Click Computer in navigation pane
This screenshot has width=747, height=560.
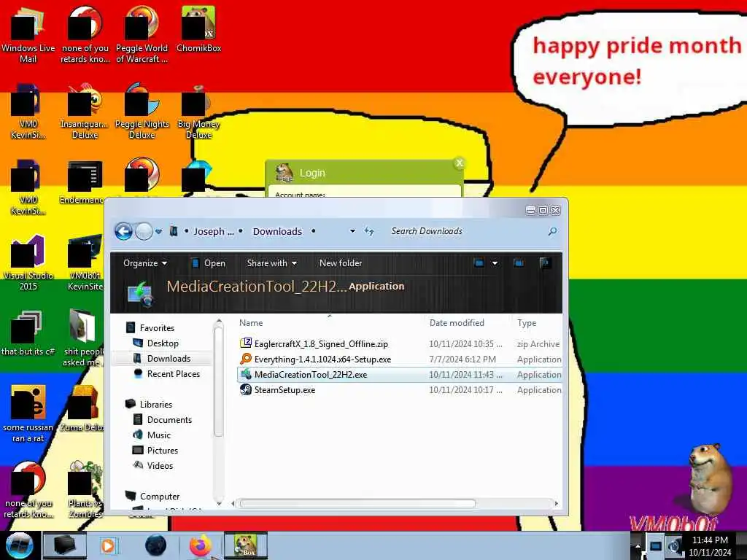coord(160,496)
